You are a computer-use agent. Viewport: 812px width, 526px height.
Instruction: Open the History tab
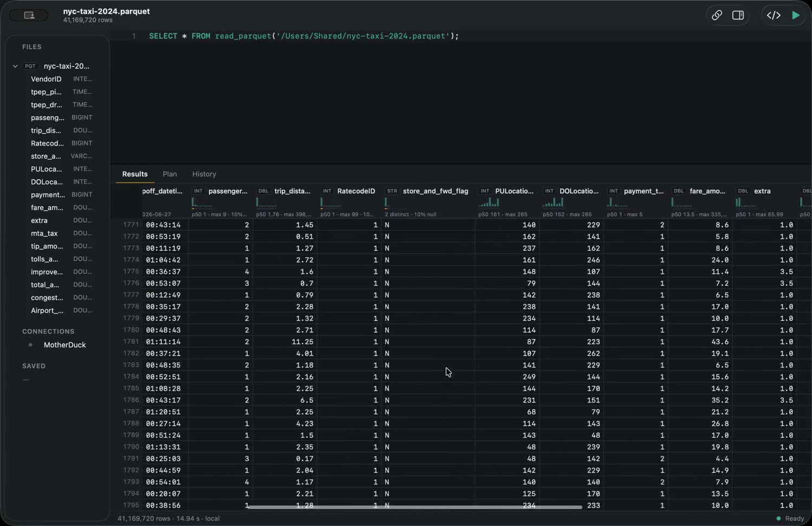point(204,174)
